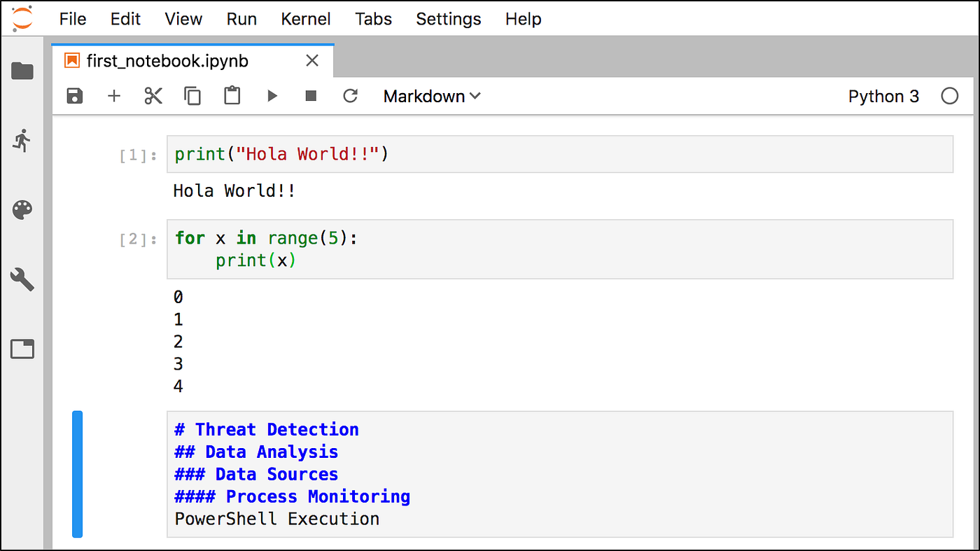
Task: Click into the print("Hola World!!") code cell
Action: tap(560, 154)
